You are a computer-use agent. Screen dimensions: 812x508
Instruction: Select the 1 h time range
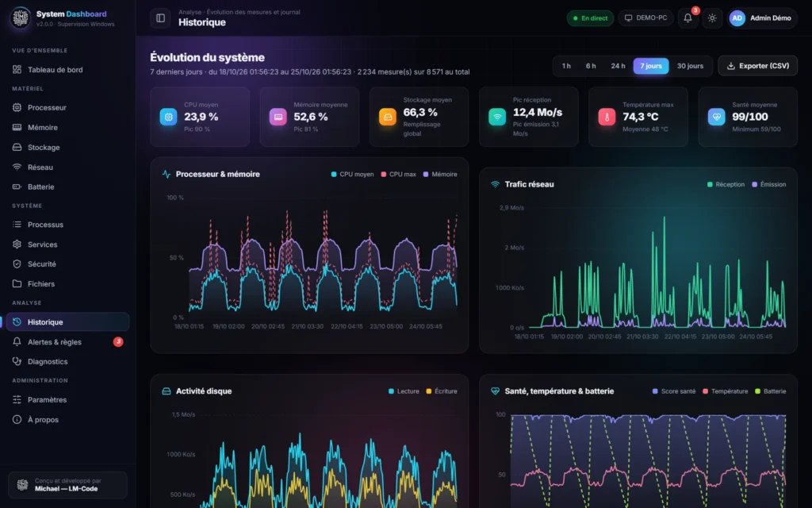click(x=566, y=66)
